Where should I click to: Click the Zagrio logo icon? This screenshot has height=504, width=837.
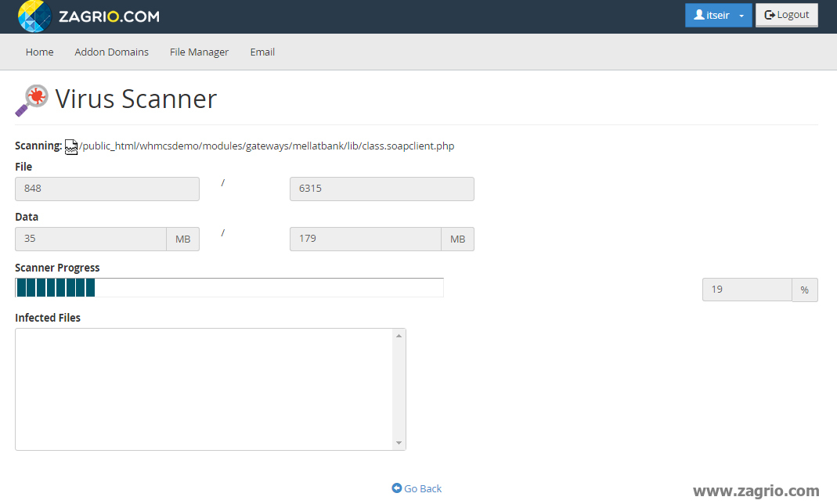34,16
